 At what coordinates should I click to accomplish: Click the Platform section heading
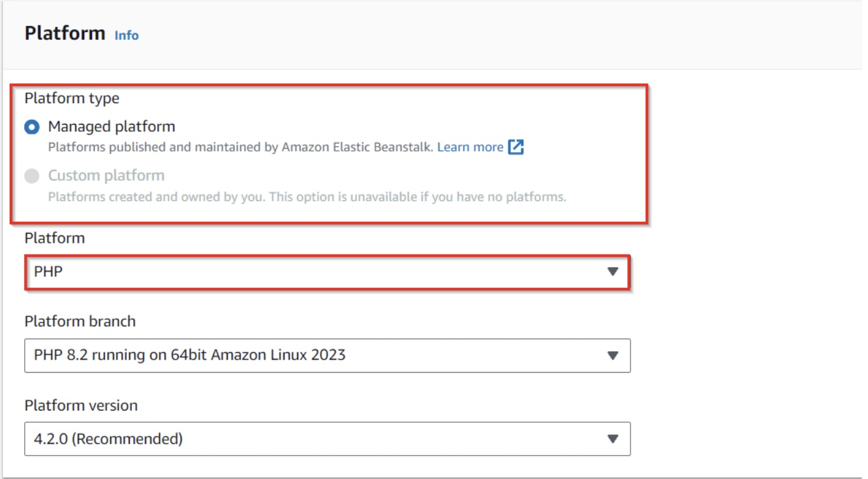pos(65,33)
